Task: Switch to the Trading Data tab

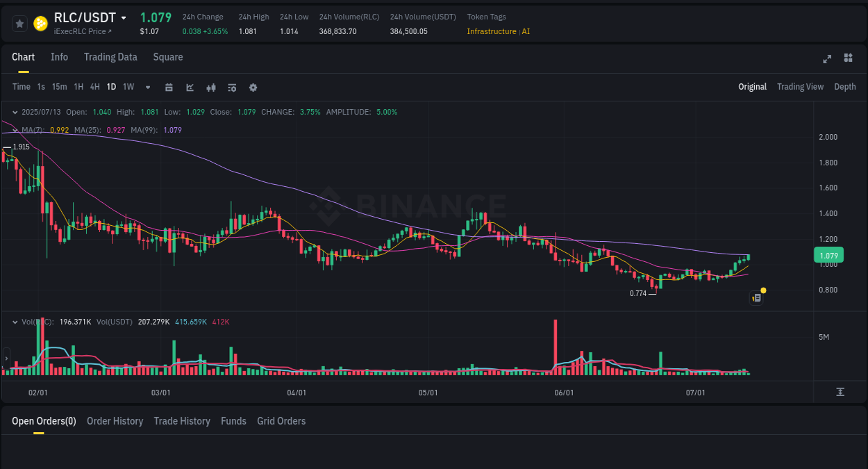Action: coord(110,57)
